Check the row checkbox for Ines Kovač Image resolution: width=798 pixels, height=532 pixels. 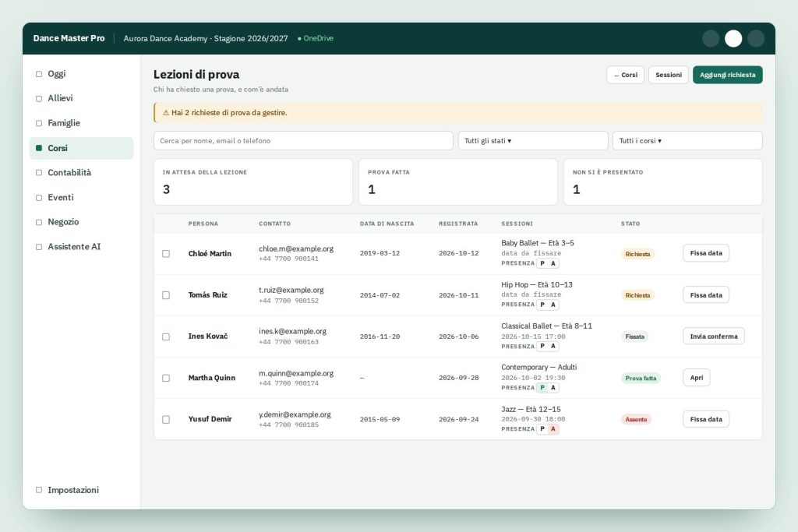pos(166,336)
